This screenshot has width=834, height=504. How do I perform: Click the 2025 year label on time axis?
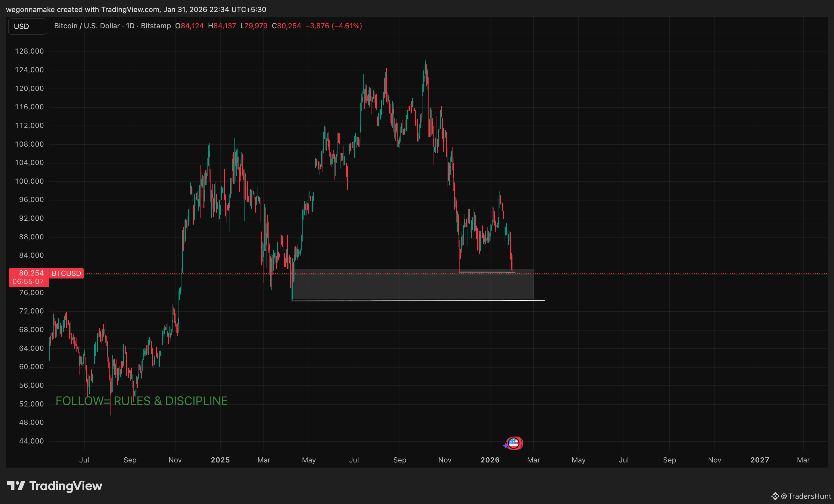pos(220,460)
